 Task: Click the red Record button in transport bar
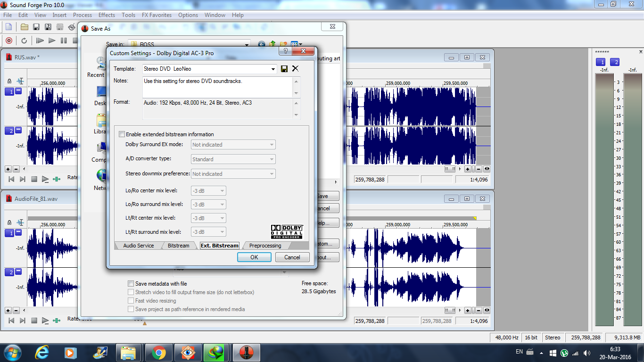8,41
